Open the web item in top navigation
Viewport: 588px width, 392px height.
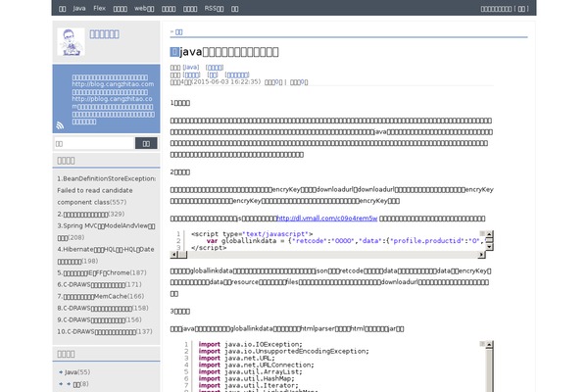click(x=144, y=8)
